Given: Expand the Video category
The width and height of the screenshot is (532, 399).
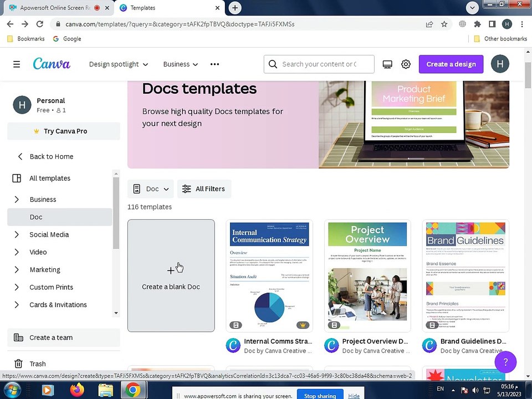Looking at the screenshot, I should [17, 252].
